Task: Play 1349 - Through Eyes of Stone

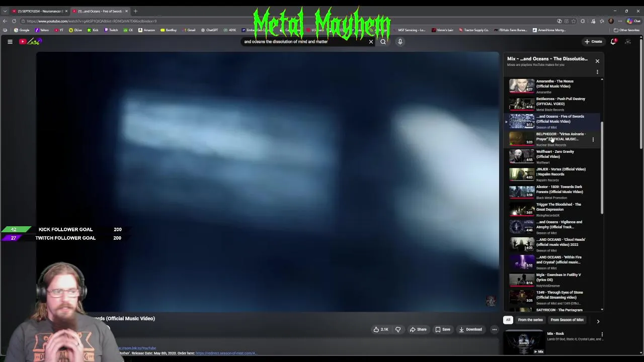Action: [x=552, y=297]
